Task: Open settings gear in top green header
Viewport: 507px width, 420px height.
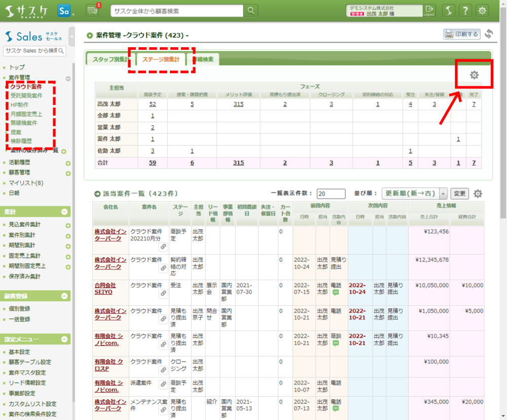Action: 482,11
